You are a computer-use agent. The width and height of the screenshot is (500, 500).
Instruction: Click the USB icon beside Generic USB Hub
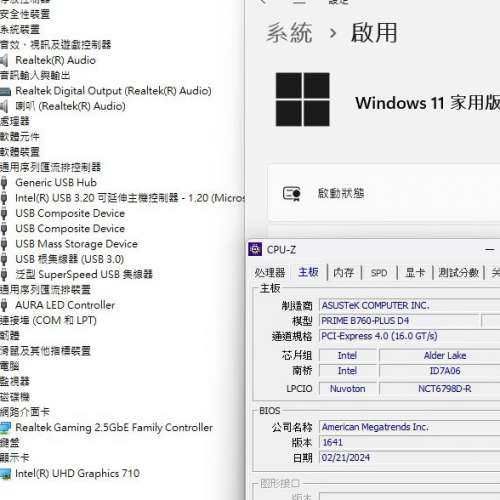click(x=4, y=183)
